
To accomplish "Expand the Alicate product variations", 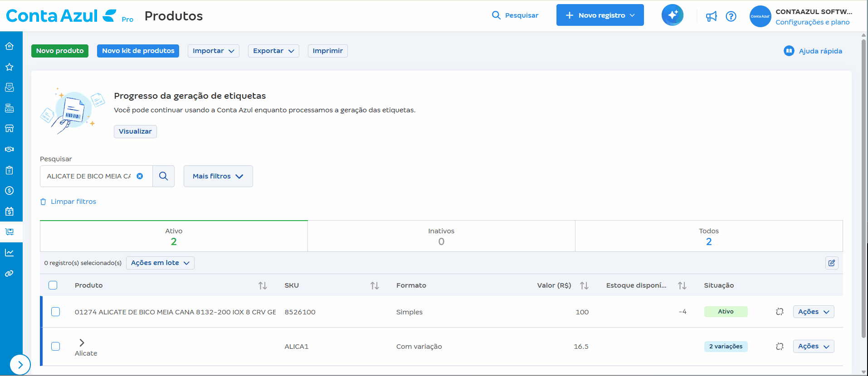I will point(82,342).
